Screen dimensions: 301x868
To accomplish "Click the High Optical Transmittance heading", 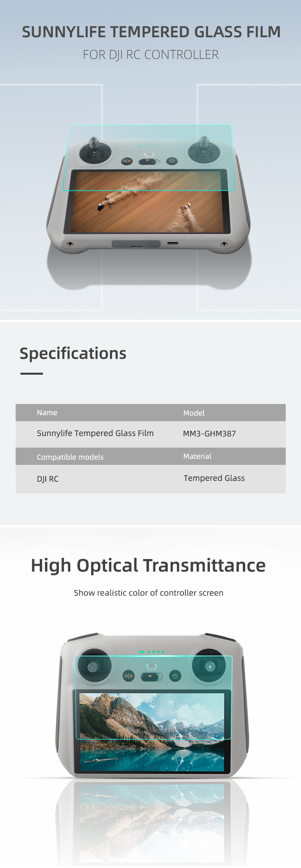I will pyautogui.click(x=148, y=566).
